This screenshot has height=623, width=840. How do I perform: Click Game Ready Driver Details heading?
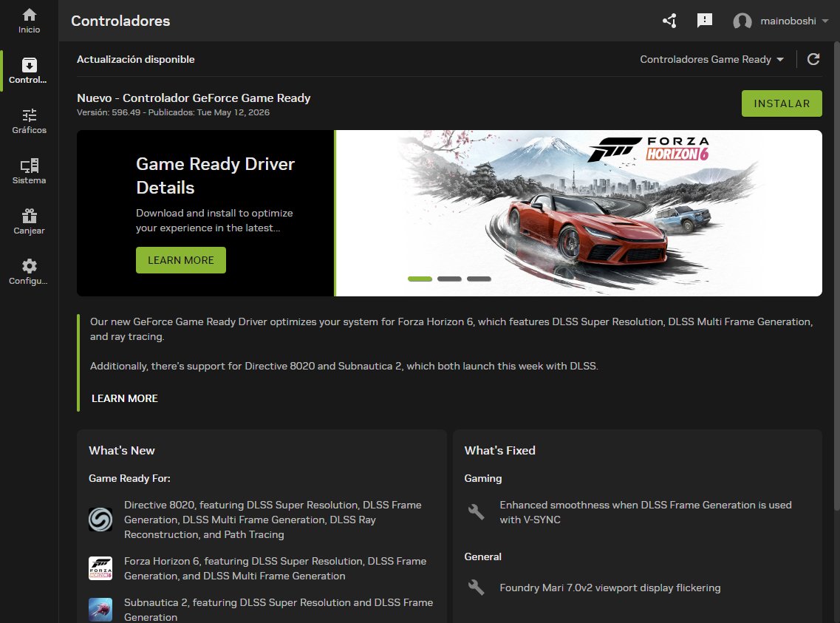(x=215, y=176)
